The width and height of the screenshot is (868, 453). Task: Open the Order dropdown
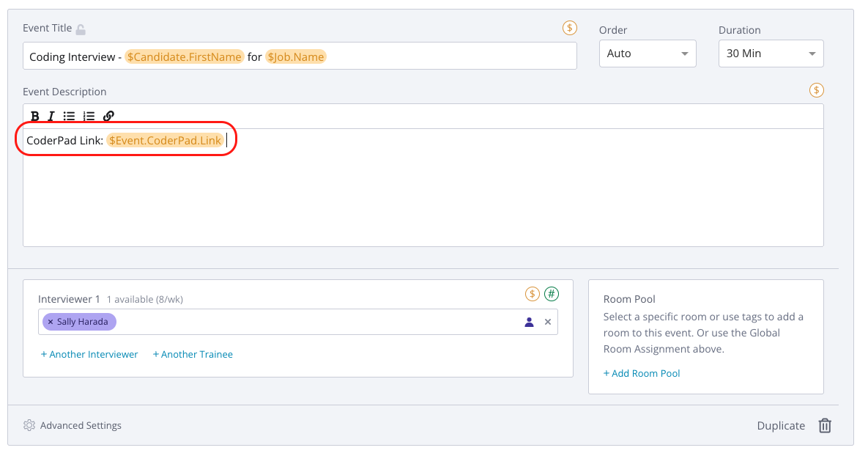[647, 54]
